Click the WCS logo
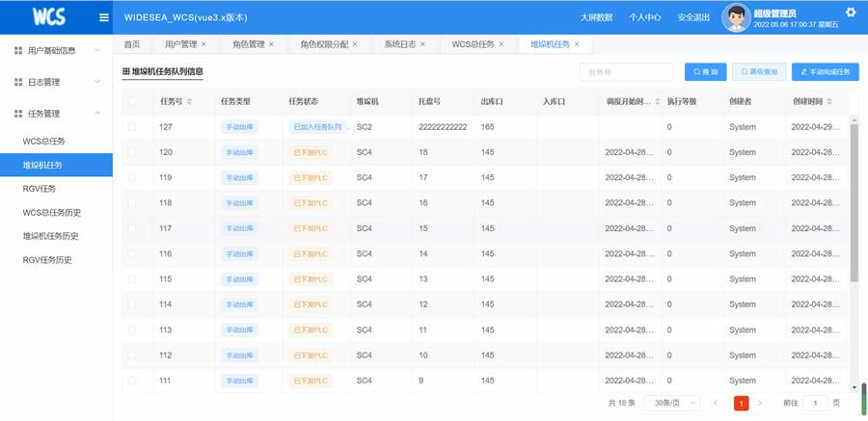The image size is (868, 421). click(49, 17)
